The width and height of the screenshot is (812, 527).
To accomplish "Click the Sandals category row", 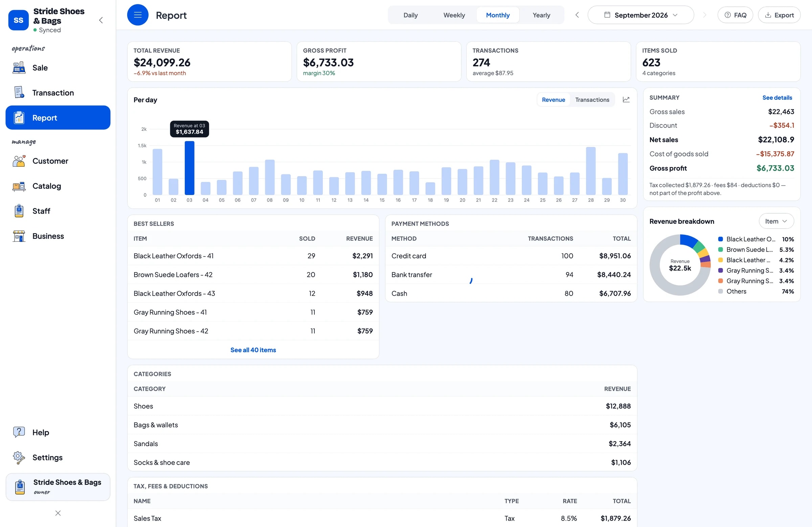I will click(x=382, y=444).
